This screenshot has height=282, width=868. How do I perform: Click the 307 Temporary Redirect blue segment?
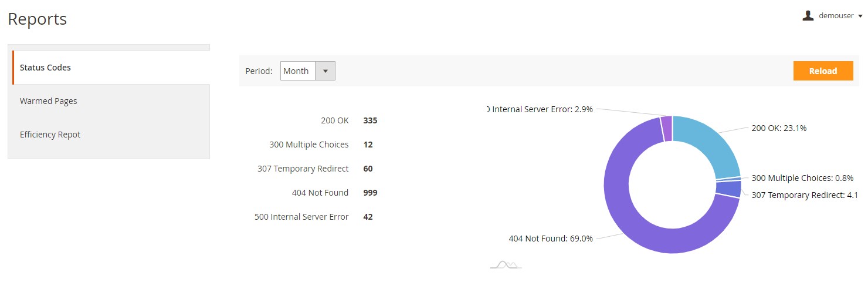pyautogui.click(x=728, y=189)
